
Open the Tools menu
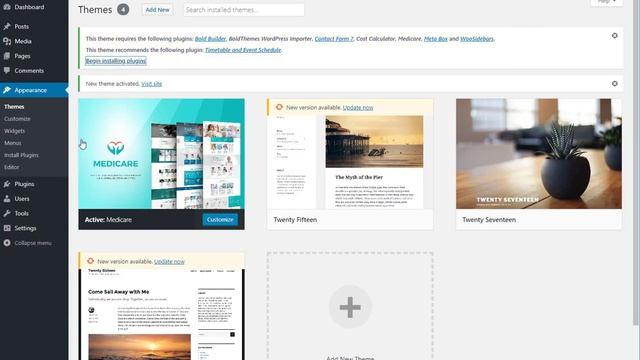[x=34, y=213]
